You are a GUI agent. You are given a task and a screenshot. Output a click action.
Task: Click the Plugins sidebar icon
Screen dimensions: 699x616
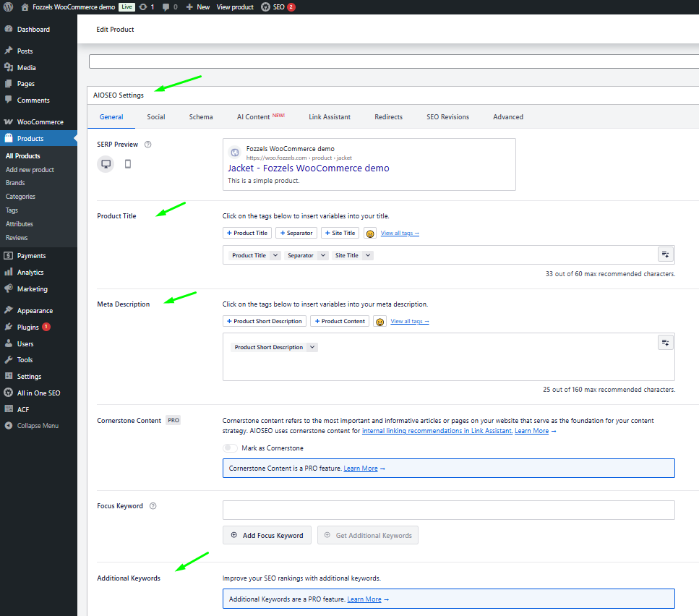[9, 327]
